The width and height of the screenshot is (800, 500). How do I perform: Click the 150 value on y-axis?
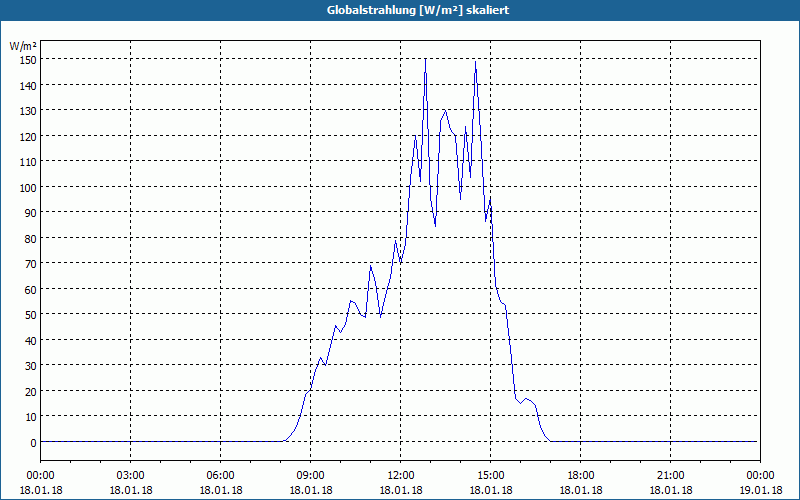[30, 60]
